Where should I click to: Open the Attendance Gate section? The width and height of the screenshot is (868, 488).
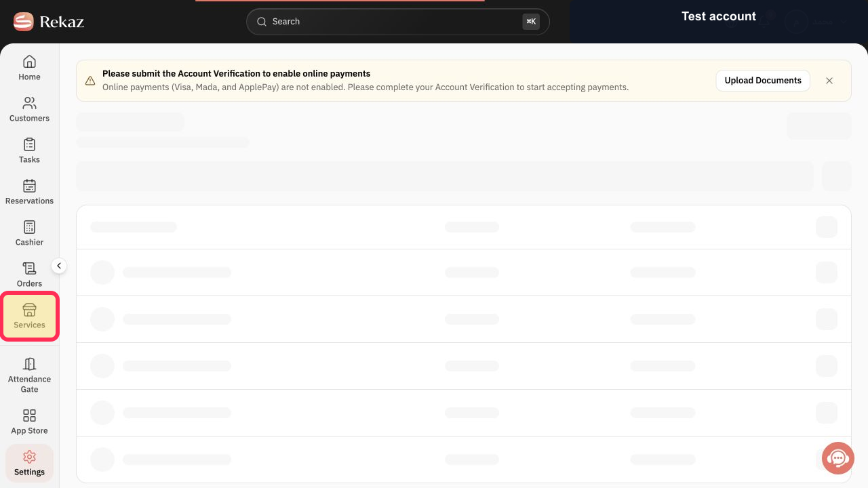(29, 375)
